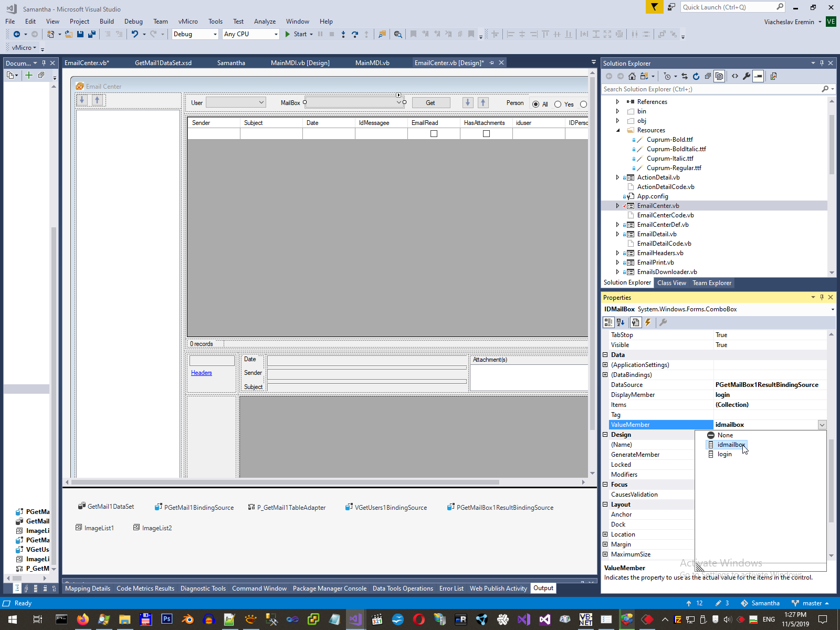This screenshot has width=840, height=630.
Task: Open Photoshop from the taskbar
Action: point(166,619)
